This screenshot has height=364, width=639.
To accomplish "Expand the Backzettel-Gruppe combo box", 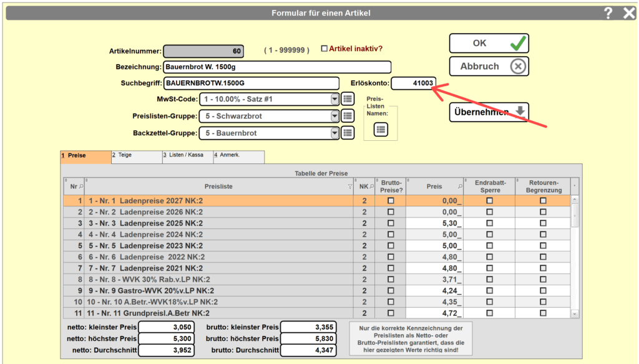I will point(335,133).
